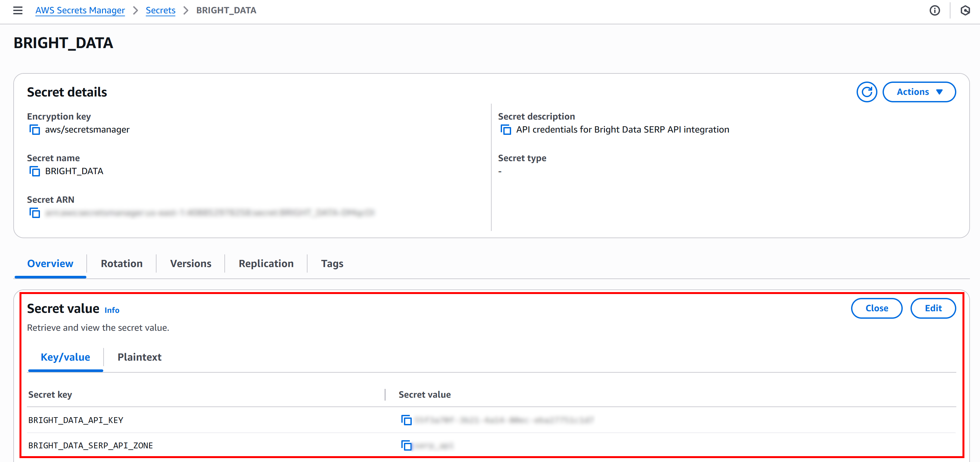Screen dimensions: 980x462
Task: Copy the BRIGHT_DATA secret name
Action: [35, 171]
